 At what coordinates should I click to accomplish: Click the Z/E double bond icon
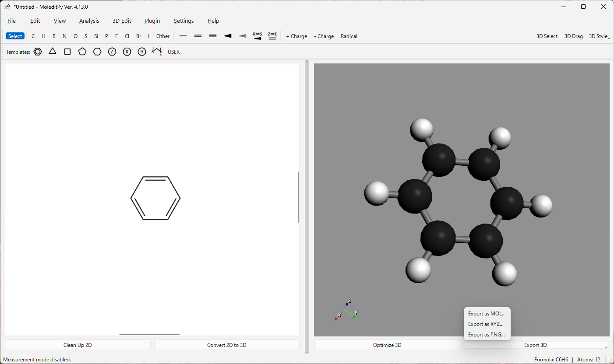pos(272,36)
